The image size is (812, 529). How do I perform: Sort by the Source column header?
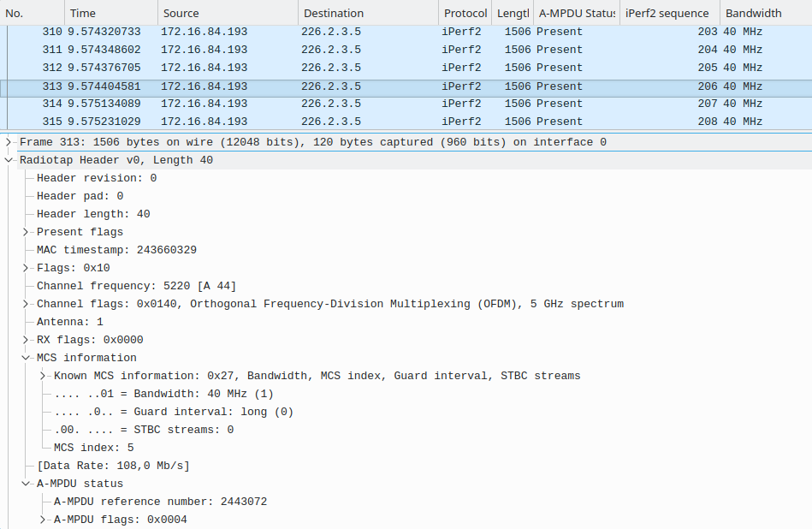tap(228, 13)
